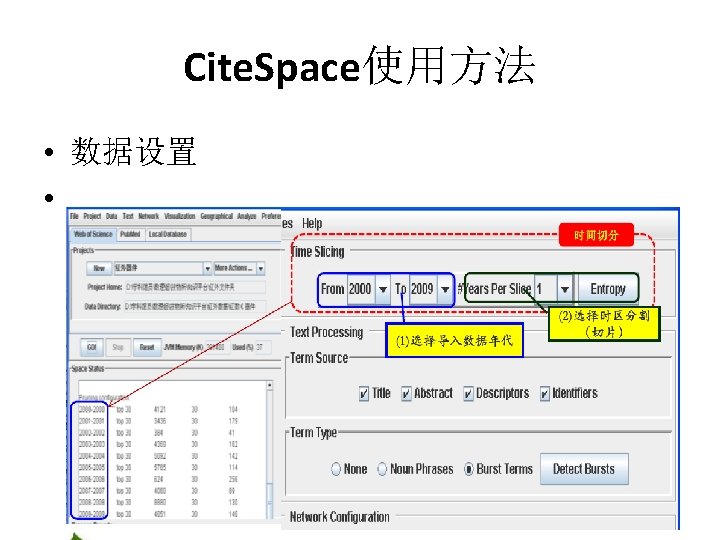Open the More Actions dropdown
The width and height of the screenshot is (720, 540).
(261, 268)
